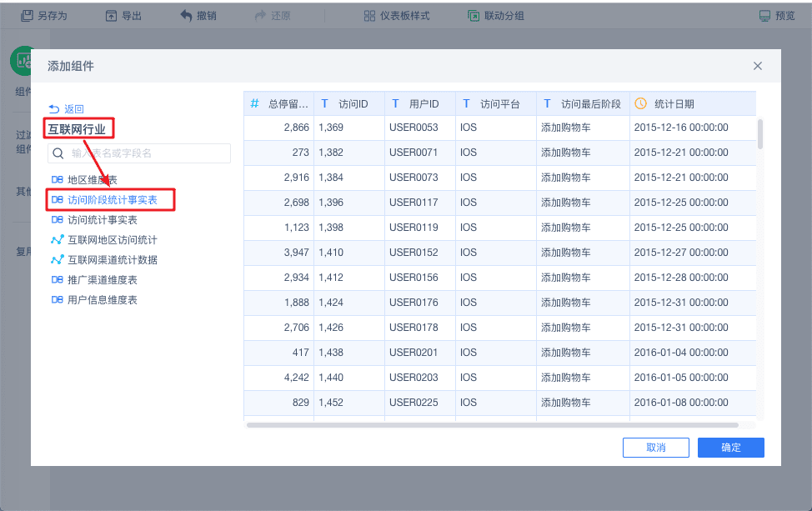The width and height of the screenshot is (812, 511).
Task: Click the vertical scrollbar of data preview
Action: [760, 134]
